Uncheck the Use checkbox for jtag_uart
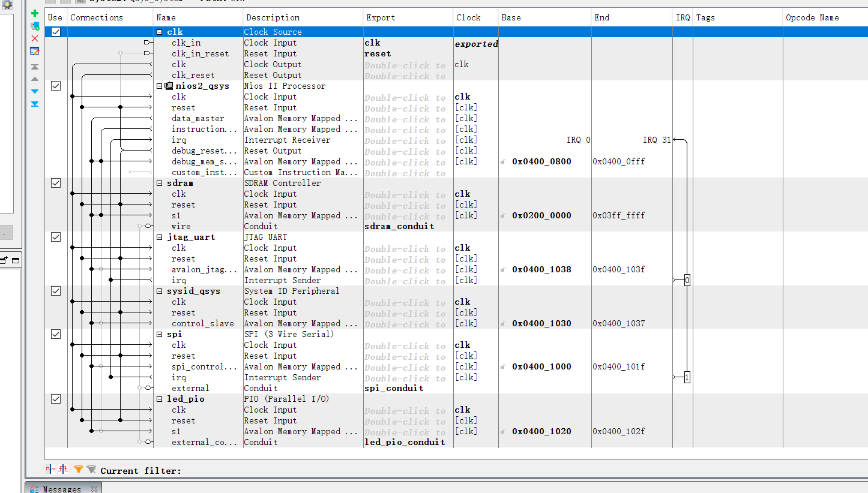 (x=56, y=237)
